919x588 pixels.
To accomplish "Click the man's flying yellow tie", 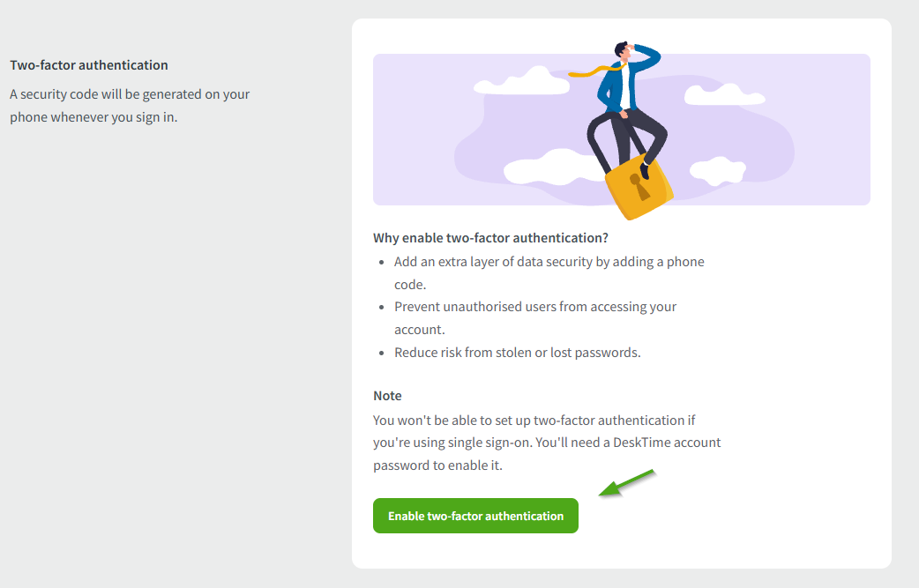I will pyautogui.click(x=587, y=73).
